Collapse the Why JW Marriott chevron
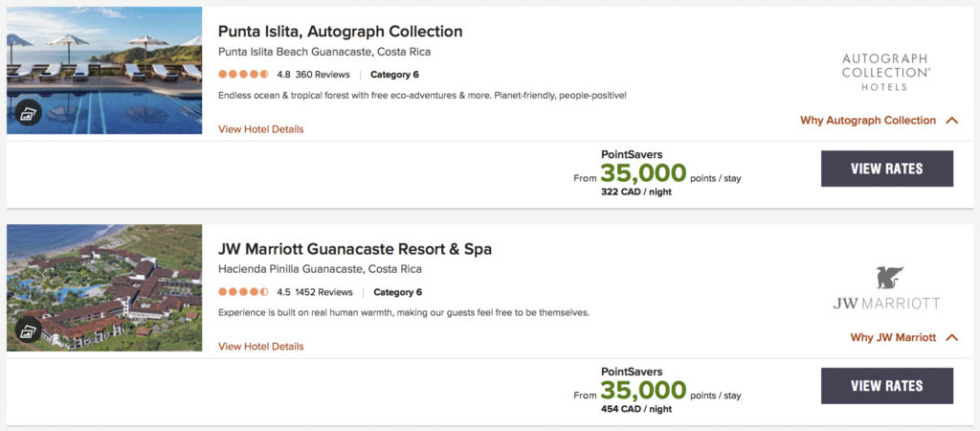Viewport: 980px width, 431px height. [x=951, y=338]
